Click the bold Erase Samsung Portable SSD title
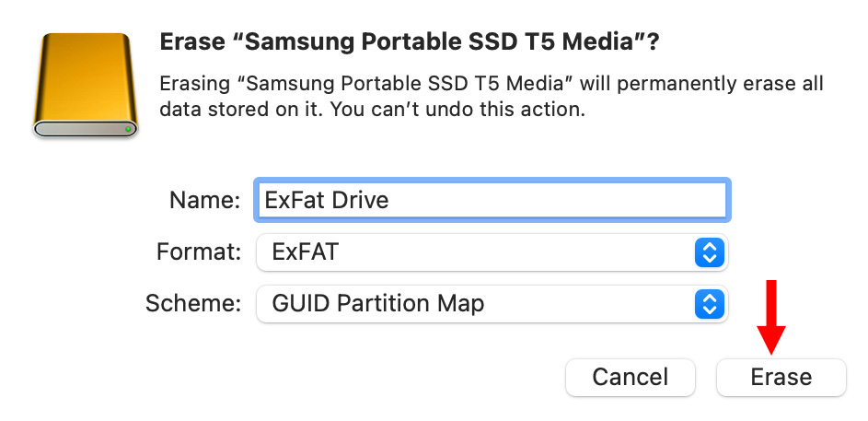The image size is (868, 421). [411, 42]
